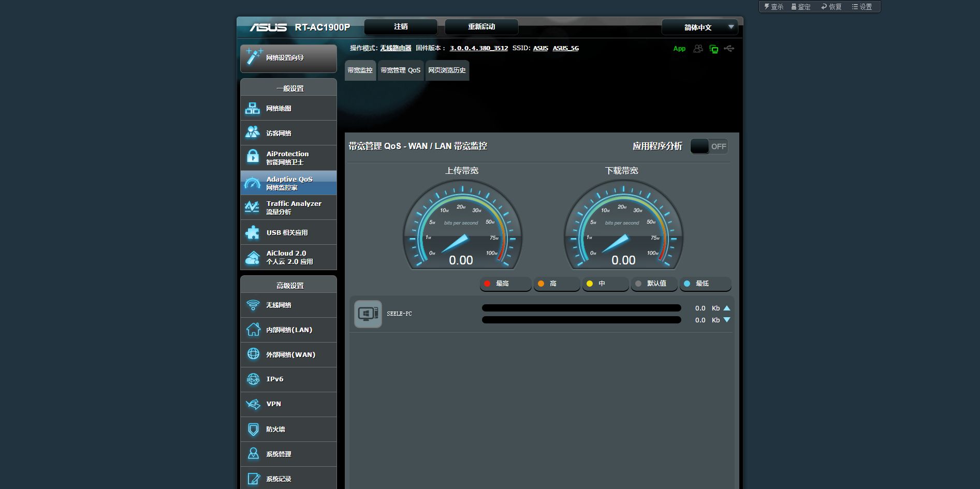
Task: Click the SEELE-PC download bandwidth bar
Action: pyautogui.click(x=581, y=320)
